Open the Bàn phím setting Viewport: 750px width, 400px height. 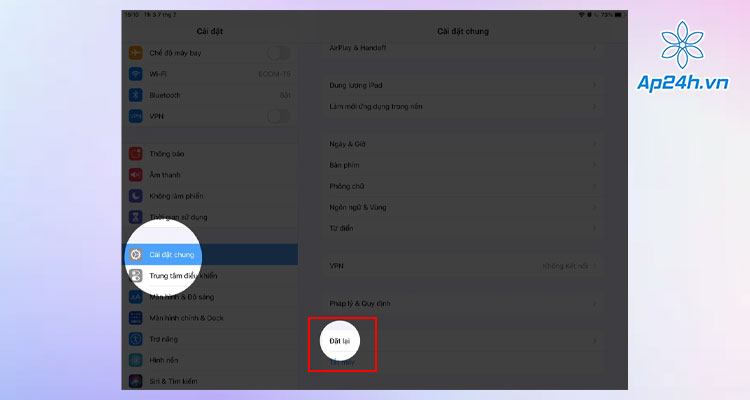464,165
